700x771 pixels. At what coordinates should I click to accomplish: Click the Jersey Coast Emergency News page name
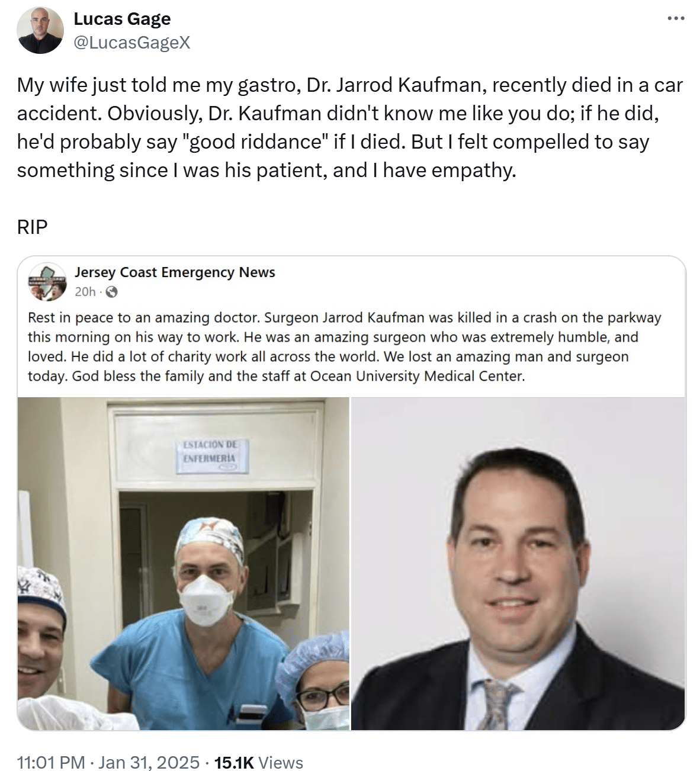coord(175,272)
